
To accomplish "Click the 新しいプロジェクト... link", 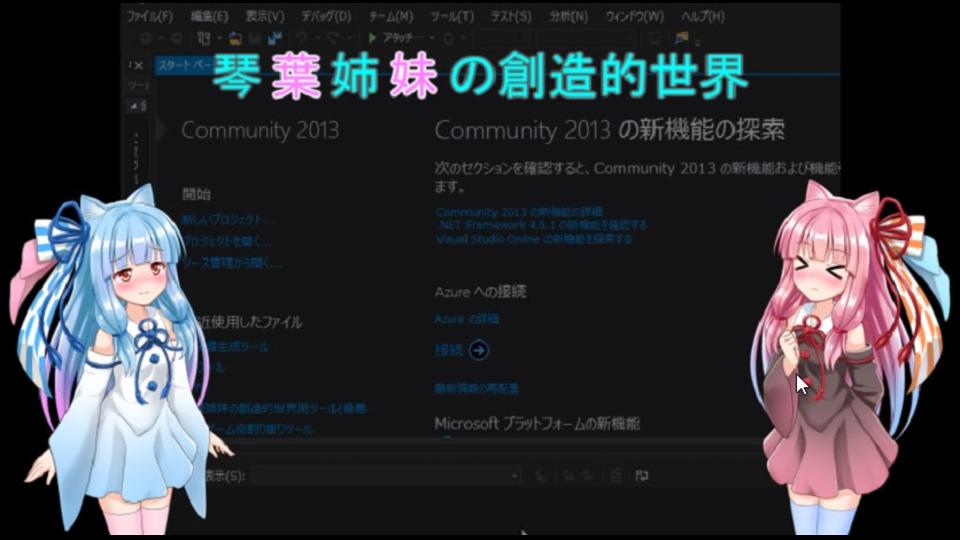I will point(229,219).
